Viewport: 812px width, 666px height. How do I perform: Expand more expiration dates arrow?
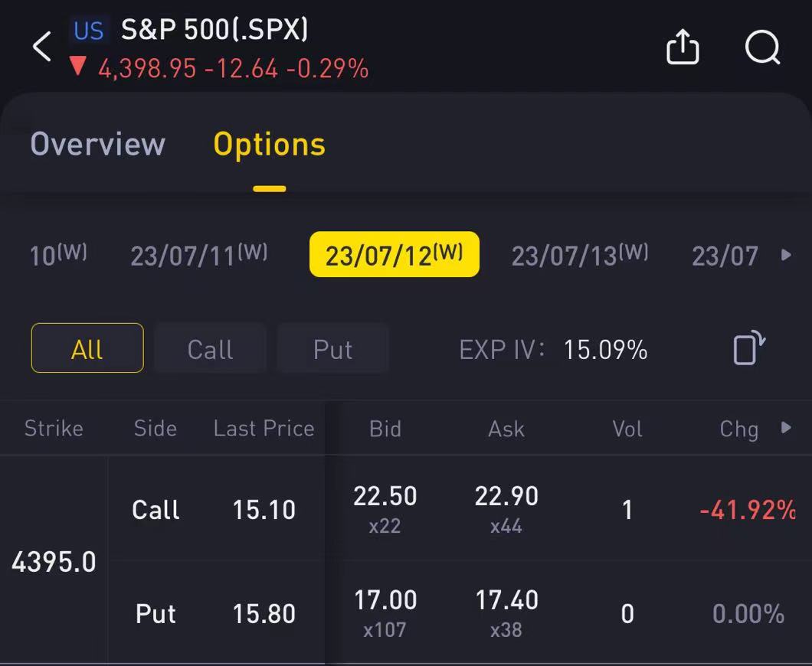(786, 255)
